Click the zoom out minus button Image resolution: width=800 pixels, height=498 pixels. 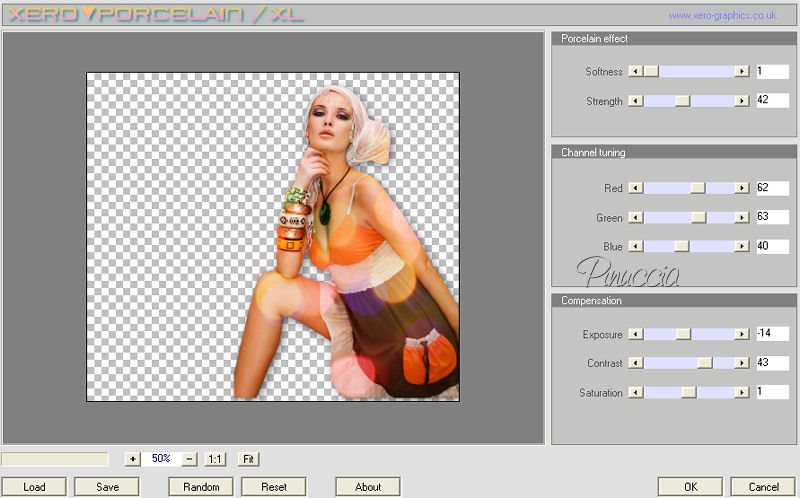coord(190,459)
